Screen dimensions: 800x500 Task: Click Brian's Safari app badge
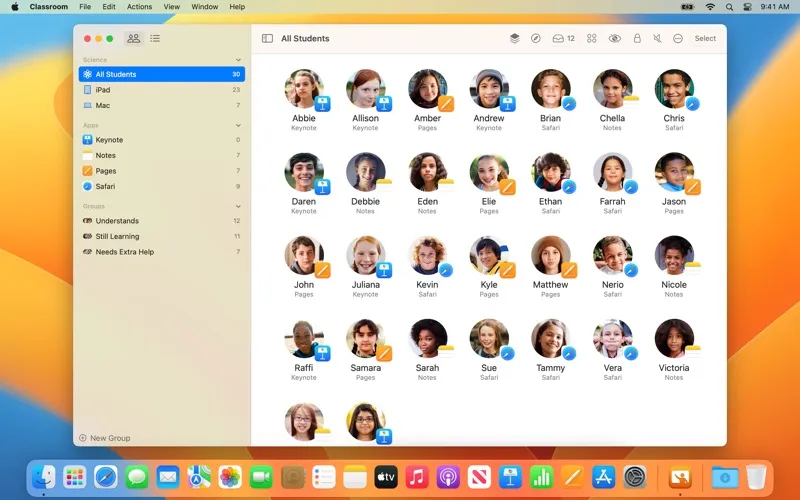coord(569,104)
